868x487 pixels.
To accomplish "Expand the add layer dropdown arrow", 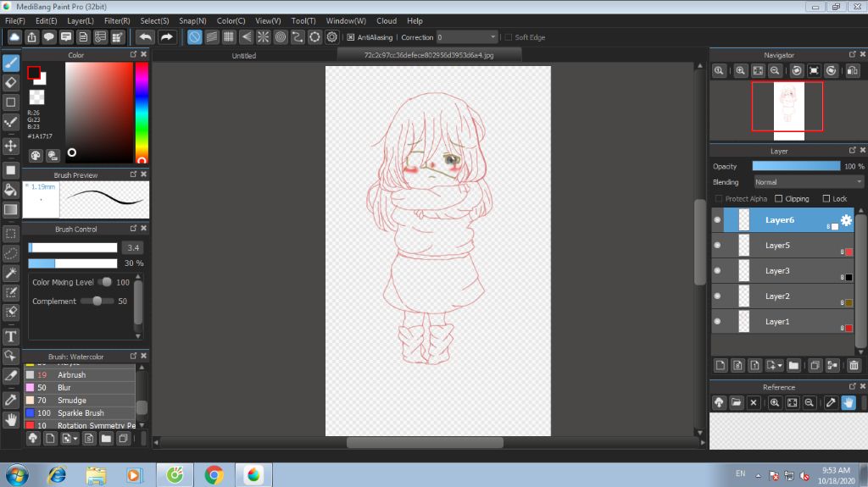I will [780, 365].
